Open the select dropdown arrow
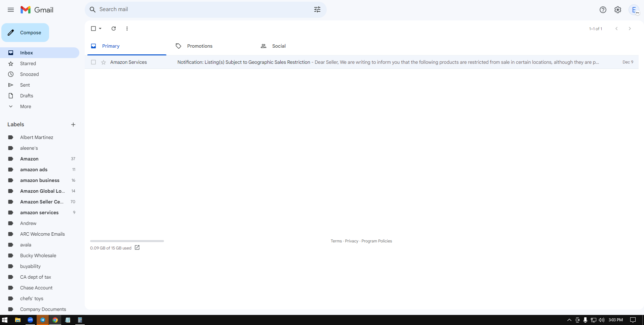 (100, 29)
